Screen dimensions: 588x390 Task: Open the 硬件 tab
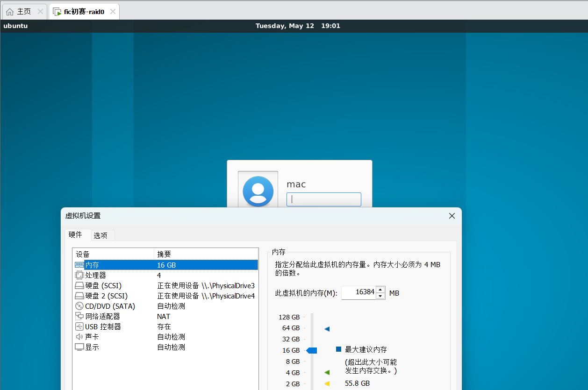pyautogui.click(x=75, y=235)
